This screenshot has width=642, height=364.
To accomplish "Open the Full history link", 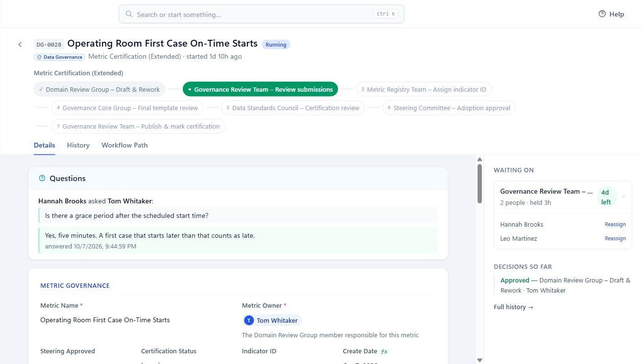I will click(513, 307).
